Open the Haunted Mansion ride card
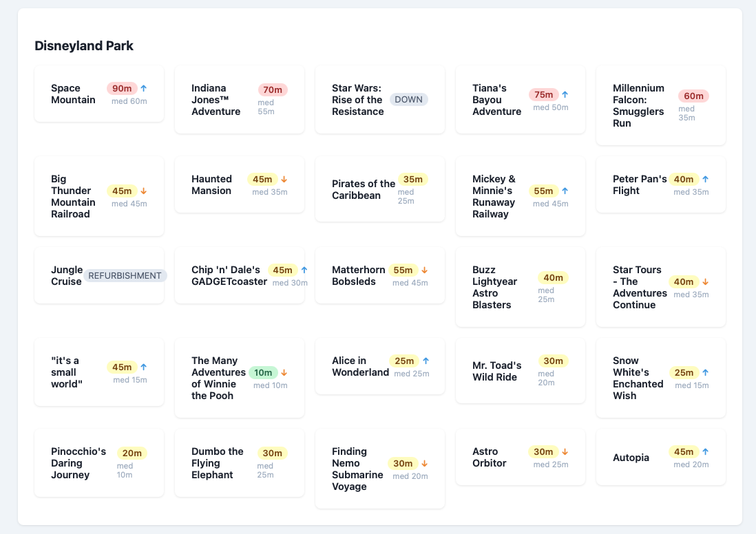 click(x=240, y=184)
